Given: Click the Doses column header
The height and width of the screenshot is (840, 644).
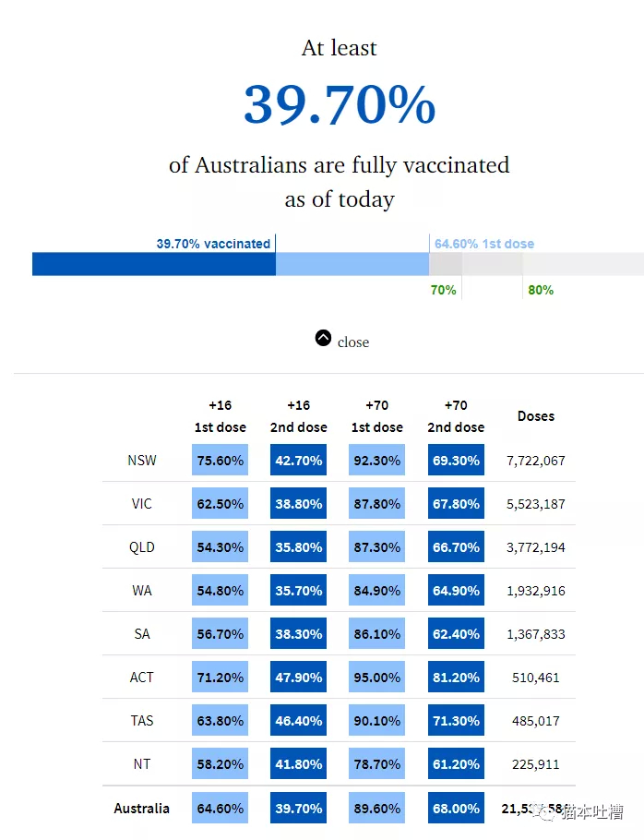Looking at the screenshot, I should click(x=536, y=416).
